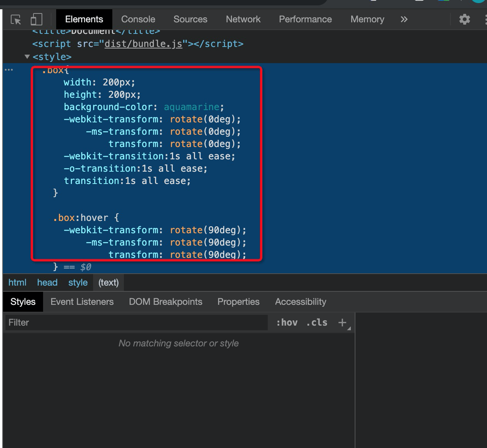Click 'No matching selector or style' message
487x448 pixels.
coord(179,343)
